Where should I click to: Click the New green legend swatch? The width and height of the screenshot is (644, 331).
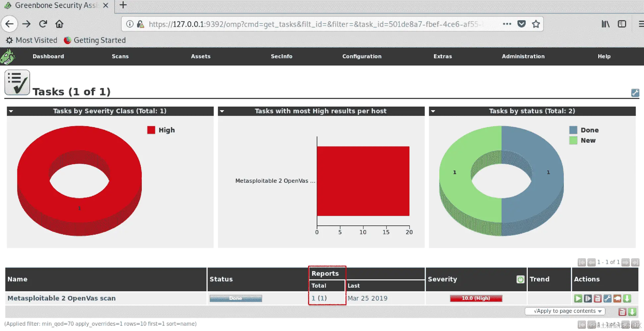pyautogui.click(x=573, y=140)
